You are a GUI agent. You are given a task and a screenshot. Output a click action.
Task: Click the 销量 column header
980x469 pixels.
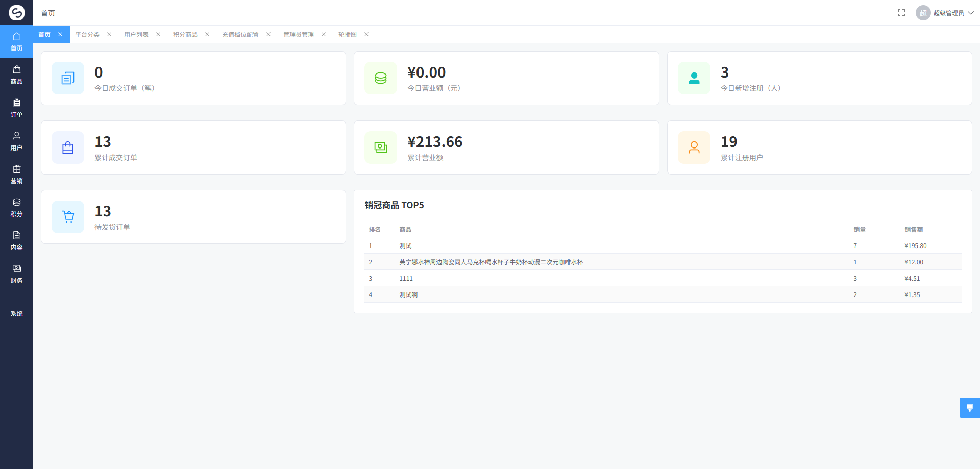tap(860, 230)
